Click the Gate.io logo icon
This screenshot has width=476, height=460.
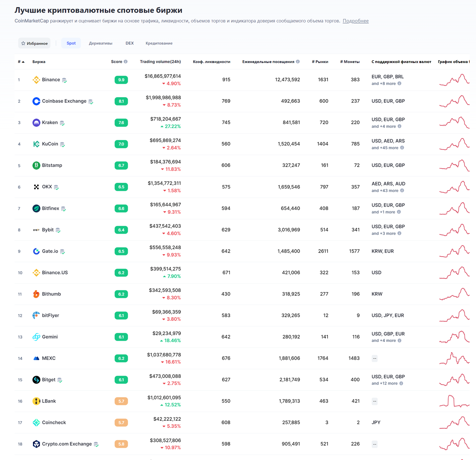pyautogui.click(x=36, y=251)
